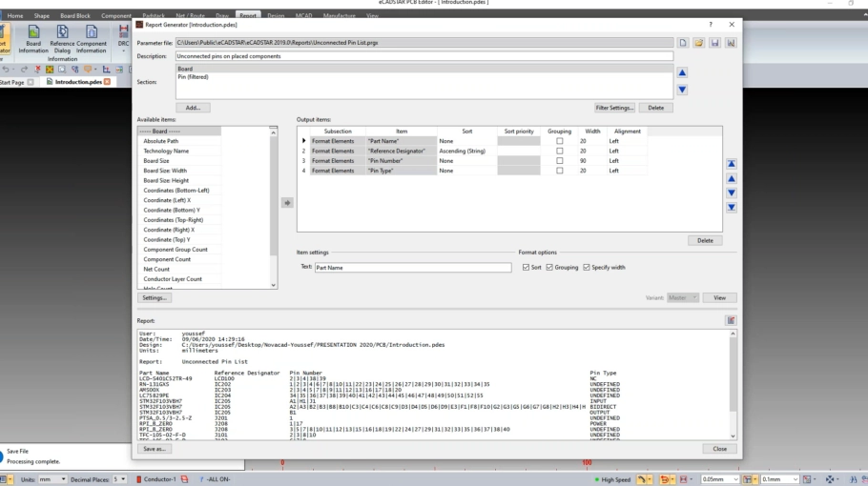The width and height of the screenshot is (868, 486).
Task: Move output item to bottom
Action: (x=732, y=208)
